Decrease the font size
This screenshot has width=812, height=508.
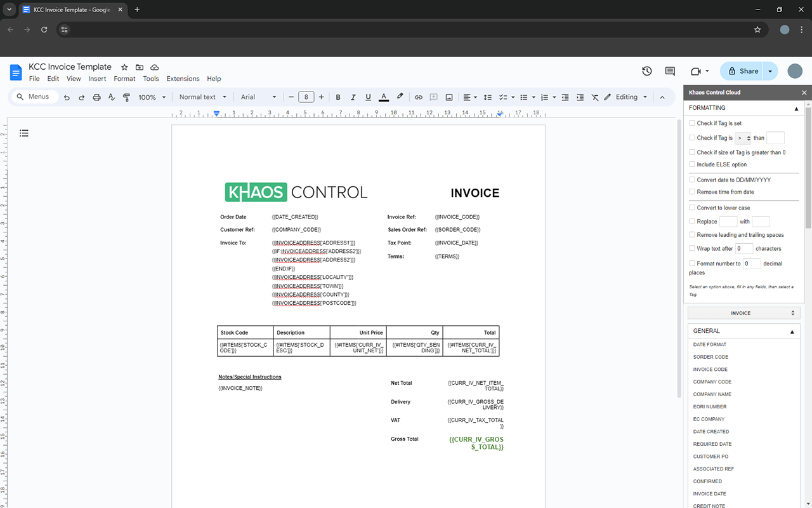click(x=291, y=97)
